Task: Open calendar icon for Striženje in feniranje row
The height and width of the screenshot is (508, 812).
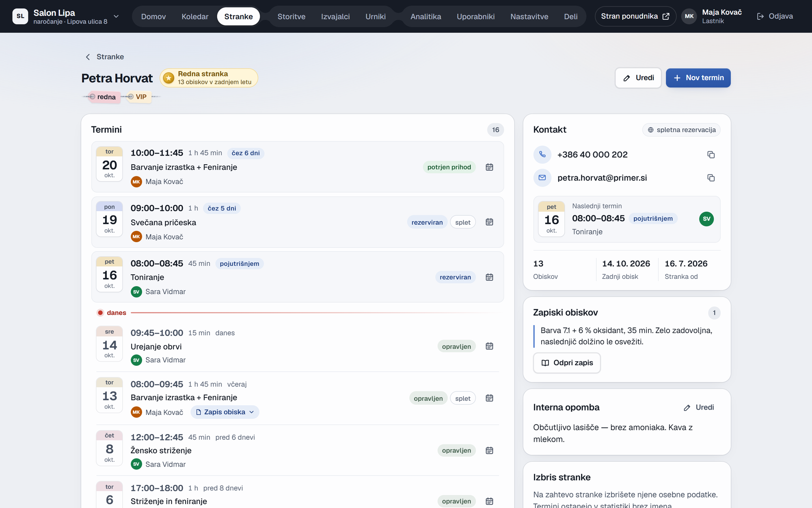Action: click(489, 501)
